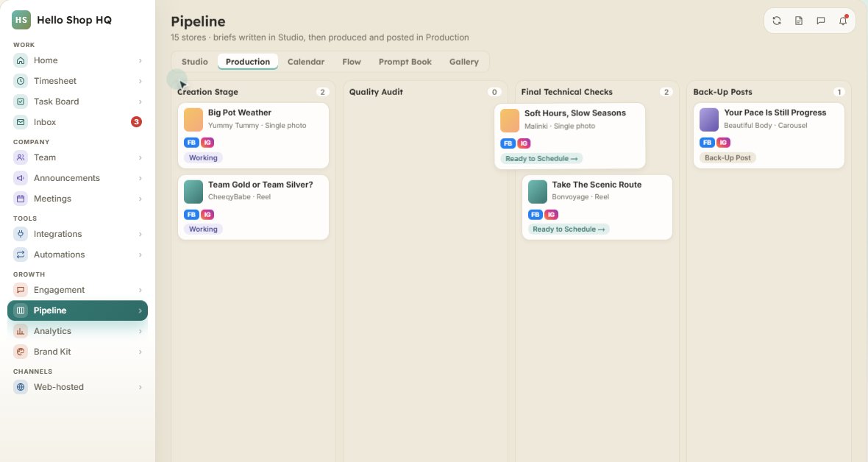
Task: Click the "CheeqyBabe · Reel" text
Action: click(239, 196)
